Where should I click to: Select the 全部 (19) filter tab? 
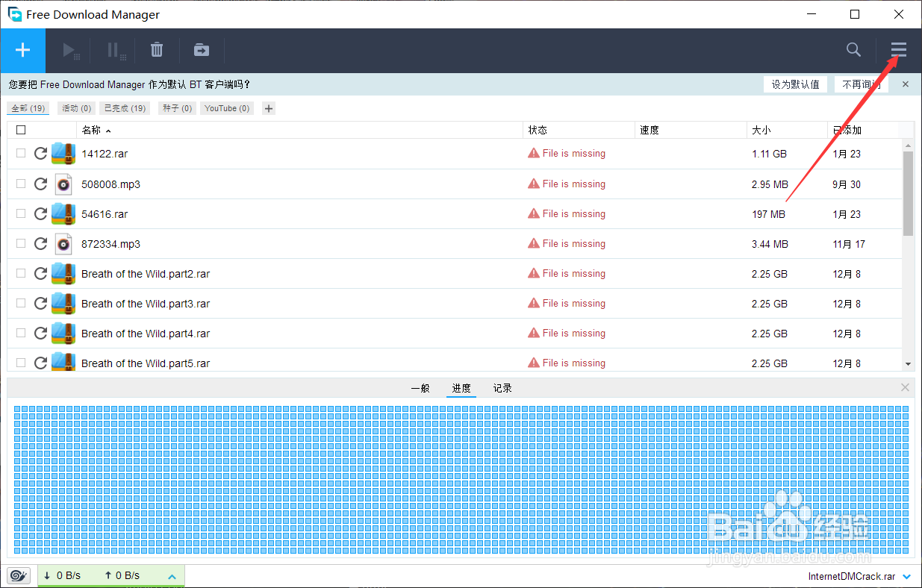[28, 108]
